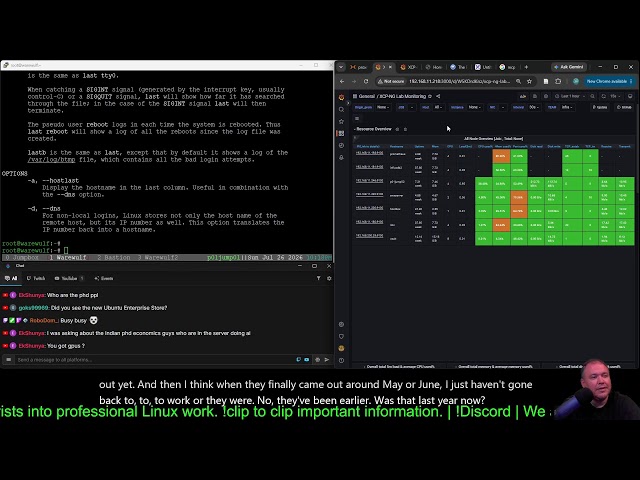Expand the refresh interval 15s dropdown

615,96
